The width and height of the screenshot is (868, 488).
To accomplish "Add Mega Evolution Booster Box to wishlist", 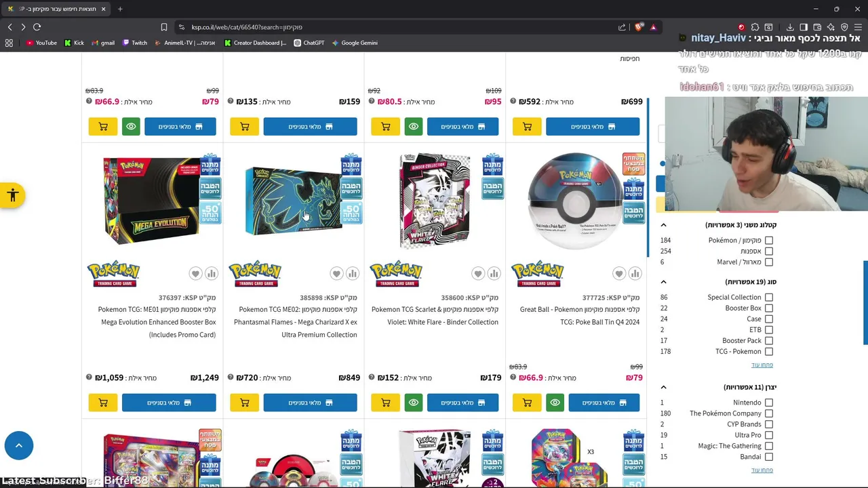I will coord(195,274).
